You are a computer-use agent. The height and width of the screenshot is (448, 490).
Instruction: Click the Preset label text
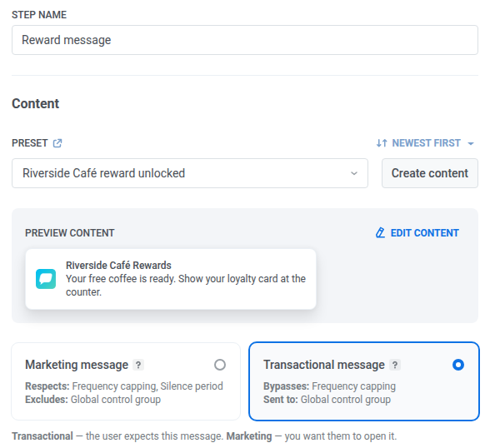click(x=30, y=143)
